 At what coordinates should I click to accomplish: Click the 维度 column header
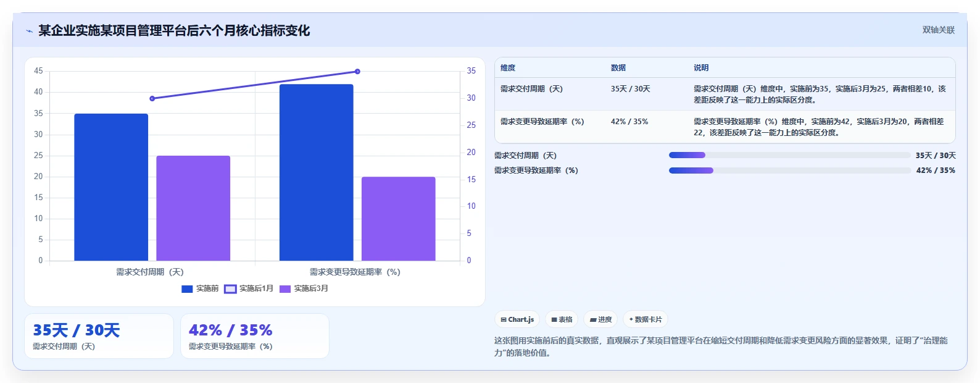508,68
